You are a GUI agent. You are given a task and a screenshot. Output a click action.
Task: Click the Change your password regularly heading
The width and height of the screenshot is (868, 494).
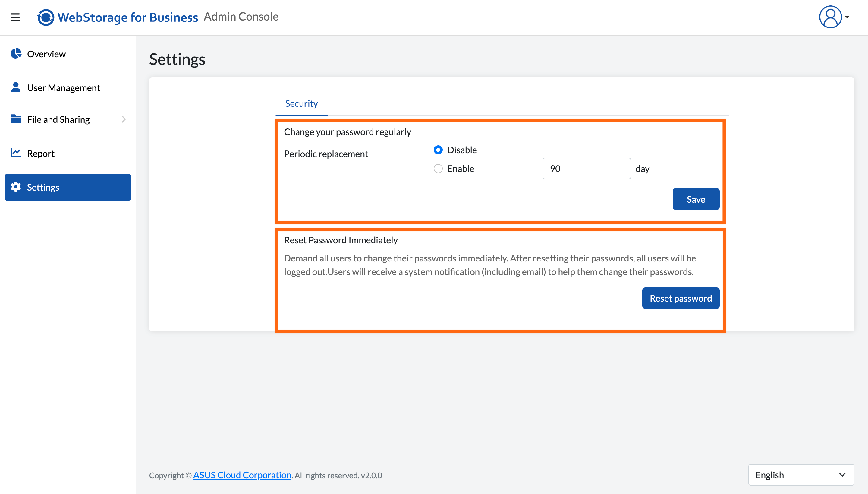347,131
